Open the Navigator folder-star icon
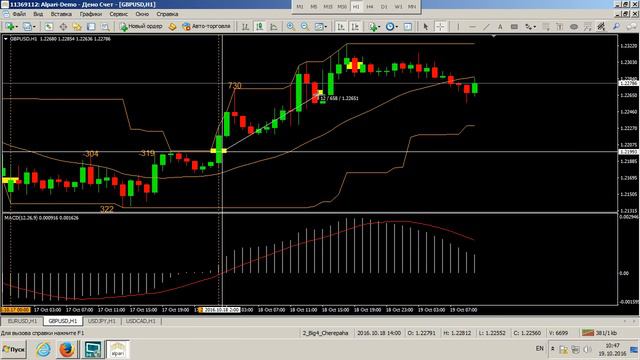The image size is (640, 360). [77, 27]
